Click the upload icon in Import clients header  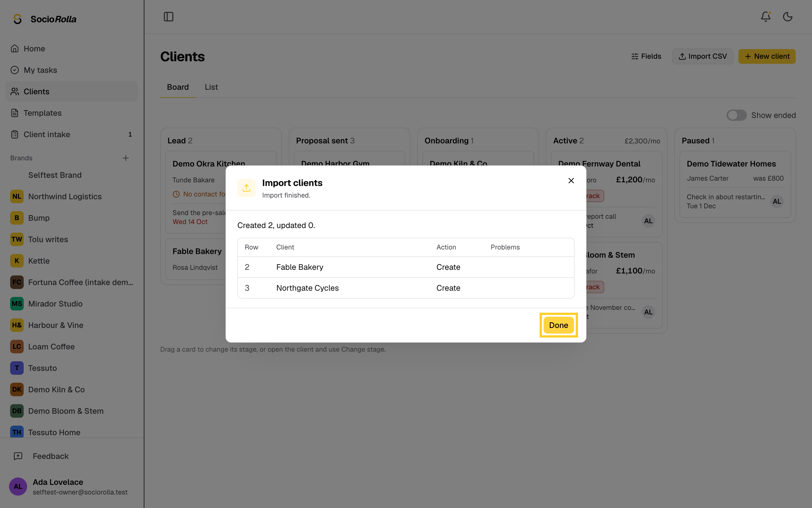coord(246,188)
